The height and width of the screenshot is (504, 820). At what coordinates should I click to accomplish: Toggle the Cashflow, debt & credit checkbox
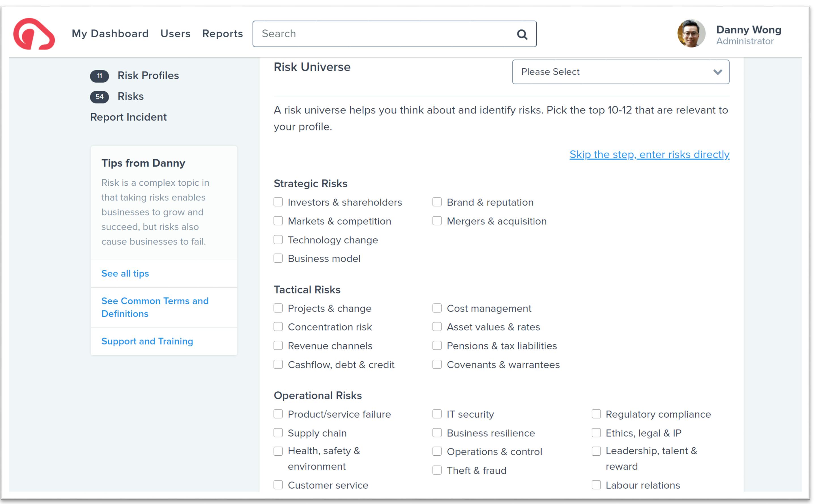tap(278, 364)
